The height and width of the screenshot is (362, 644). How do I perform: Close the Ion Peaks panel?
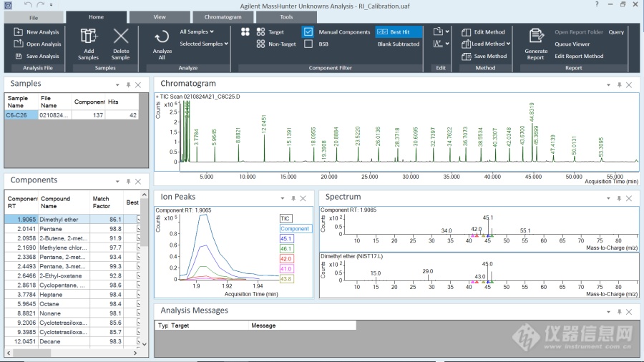coord(303,198)
